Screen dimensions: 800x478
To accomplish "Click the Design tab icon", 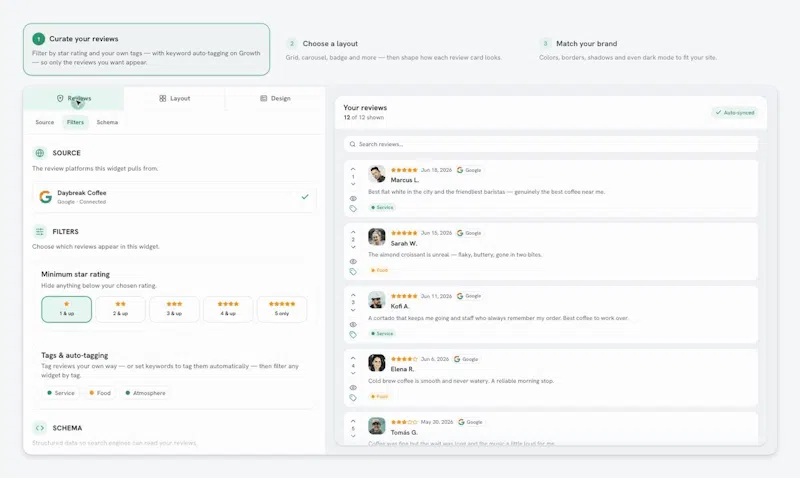I will (263, 98).
